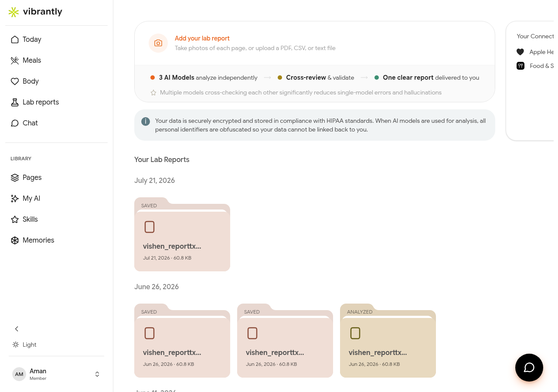Click the Meals utensils icon
Screen dimensions: 558x392
(x=15, y=60)
